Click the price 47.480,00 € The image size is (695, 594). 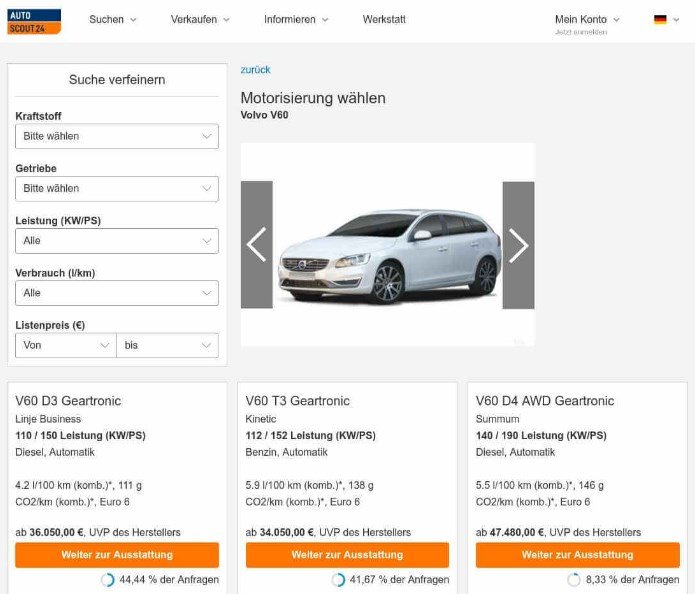pos(517,532)
